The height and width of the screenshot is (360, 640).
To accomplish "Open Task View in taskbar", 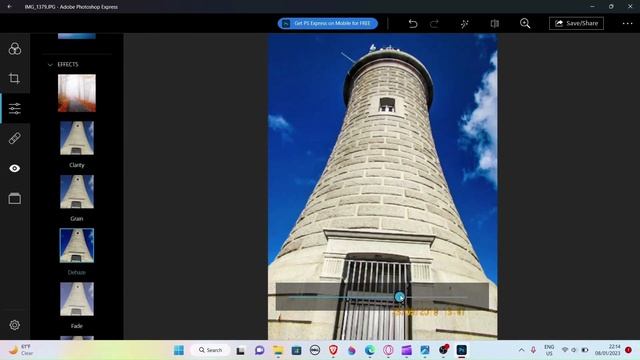I will tap(240, 350).
